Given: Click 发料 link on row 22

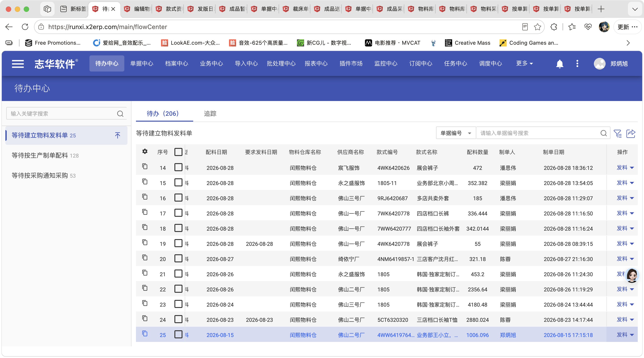Looking at the screenshot, I should tap(622, 289).
